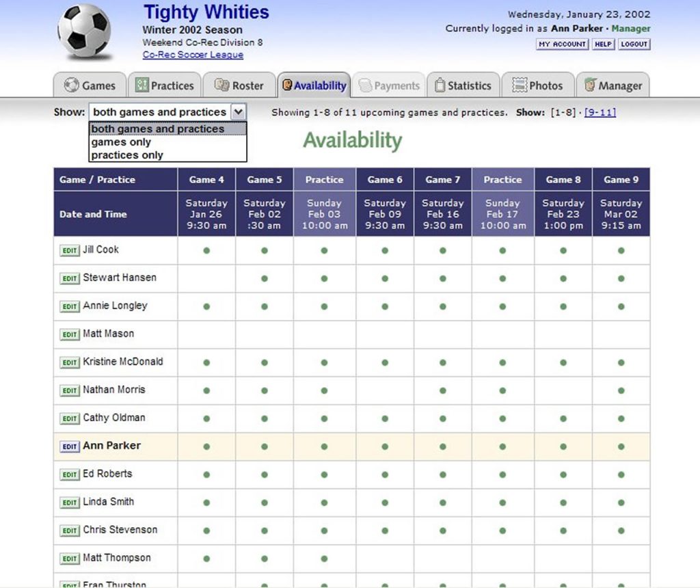The width and height of the screenshot is (700, 588).
Task: Switch to the Practices tab
Action: pyautogui.click(x=165, y=85)
